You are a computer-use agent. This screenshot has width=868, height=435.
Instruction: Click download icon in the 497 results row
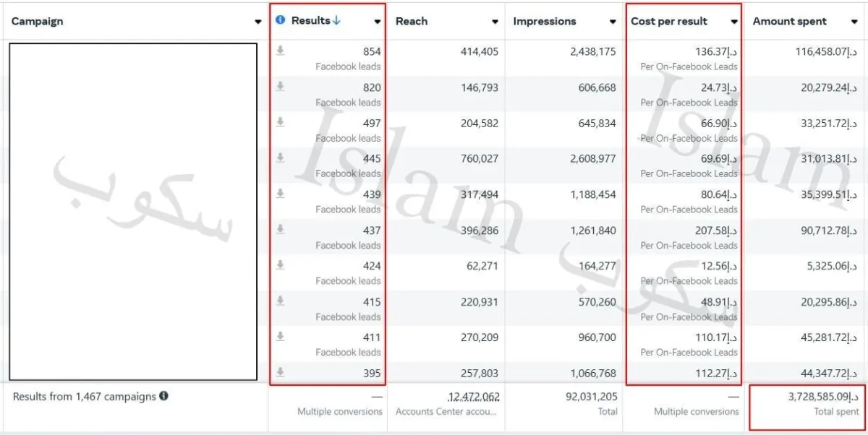click(280, 122)
